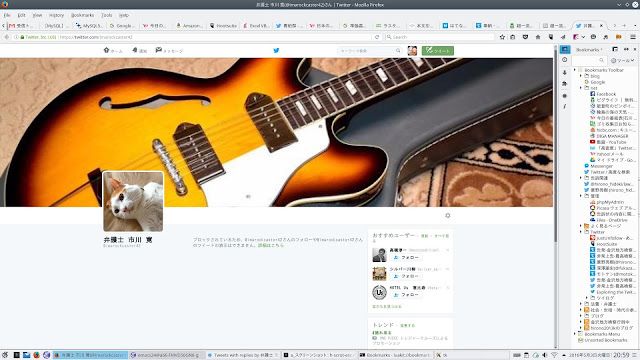Click the Home icon in Firefox toolbar
Image resolution: width=640 pixels, height=360 pixels.
[x=538, y=37]
